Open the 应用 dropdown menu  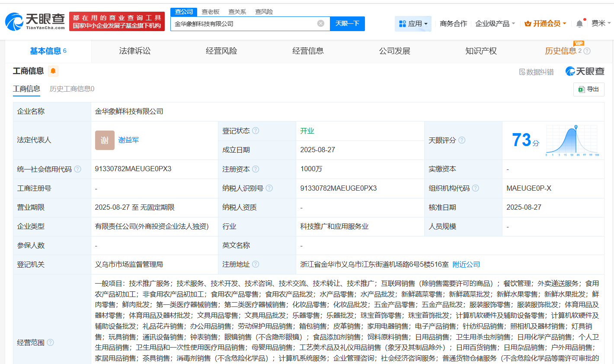(x=413, y=23)
